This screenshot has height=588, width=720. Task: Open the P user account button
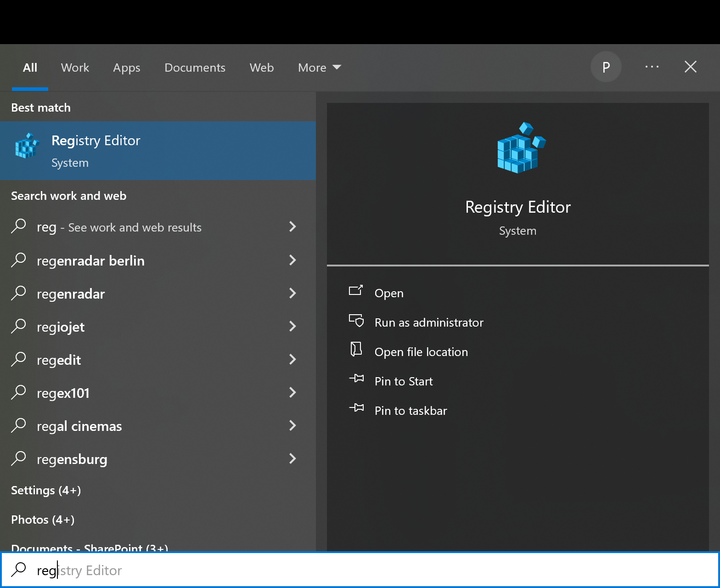(606, 67)
